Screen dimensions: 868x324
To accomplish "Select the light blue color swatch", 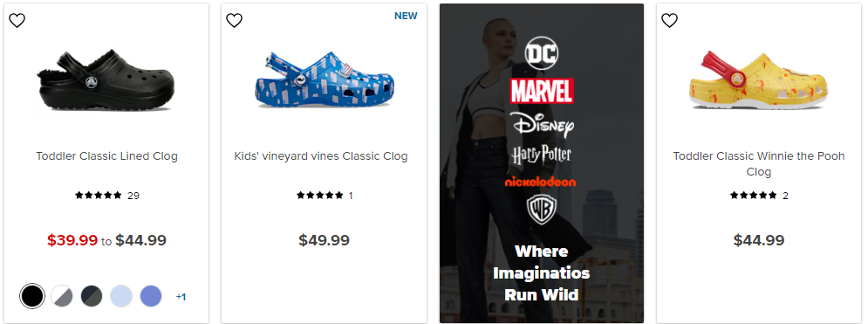I will click(120, 296).
